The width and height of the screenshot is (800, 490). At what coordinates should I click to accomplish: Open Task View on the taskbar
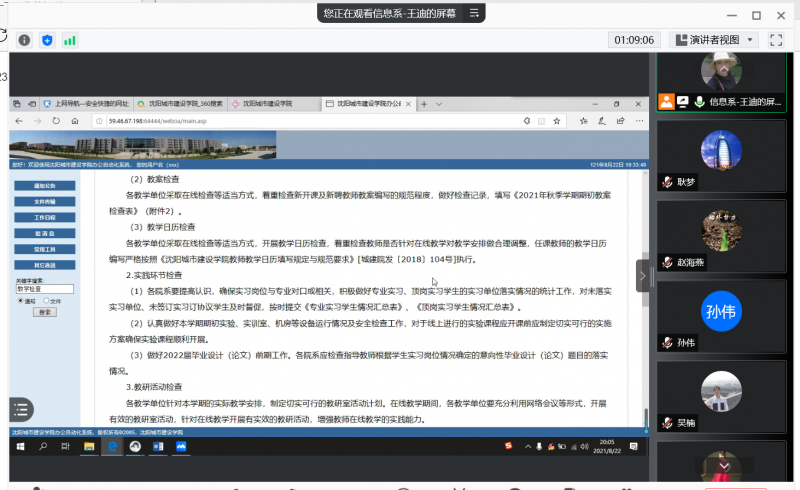tap(65, 446)
